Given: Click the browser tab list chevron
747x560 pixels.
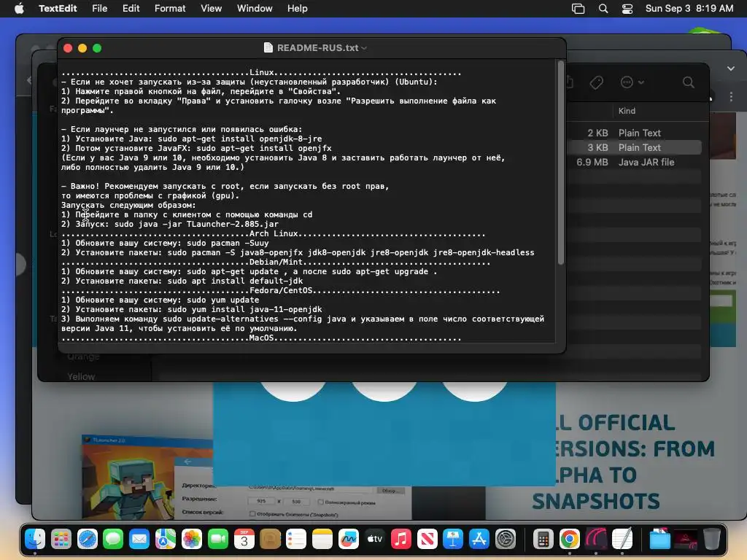Looking at the screenshot, I should (x=731, y=69).
